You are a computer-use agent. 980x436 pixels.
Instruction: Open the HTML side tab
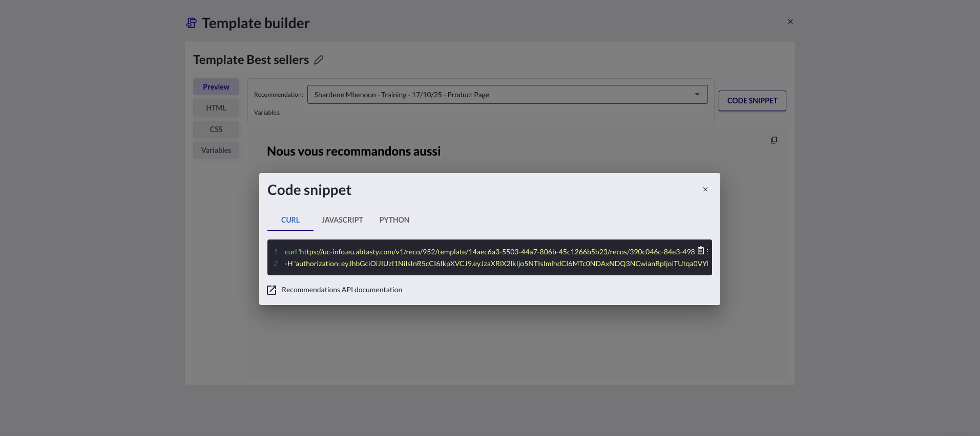[x=216, y=108]
